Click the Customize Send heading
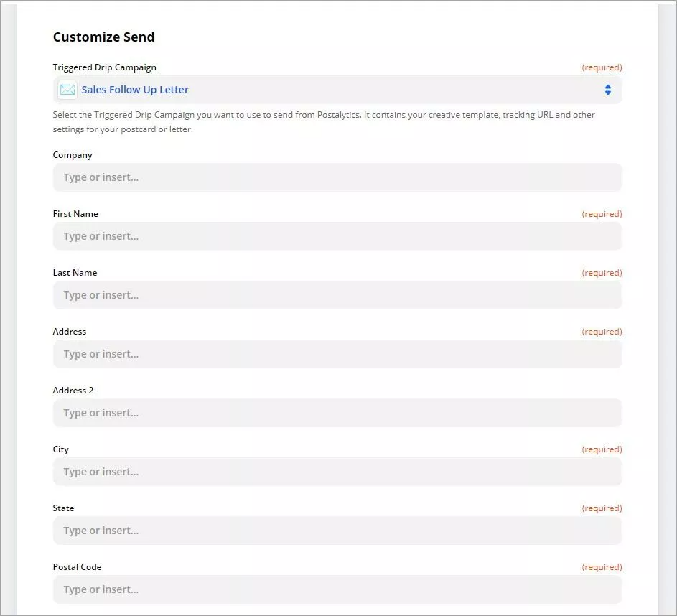Image resolution: width=677 pixels, height=616 pixels. click(103, 37)
